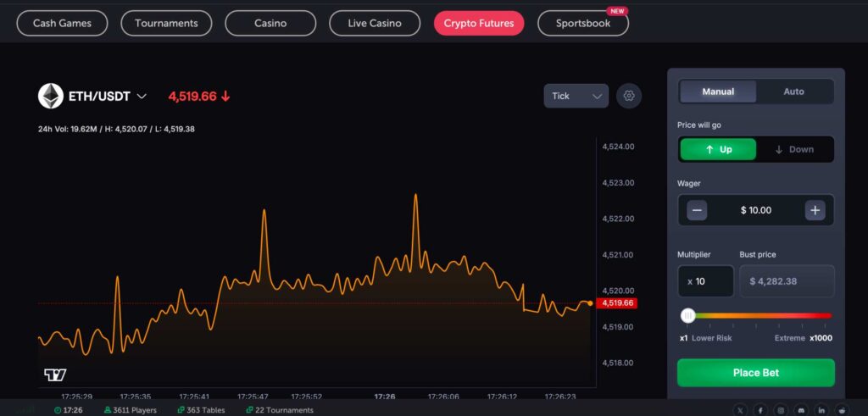Open the Discord social icon
The height and width of the screenshot is (416, 868).
coord(801,410)
